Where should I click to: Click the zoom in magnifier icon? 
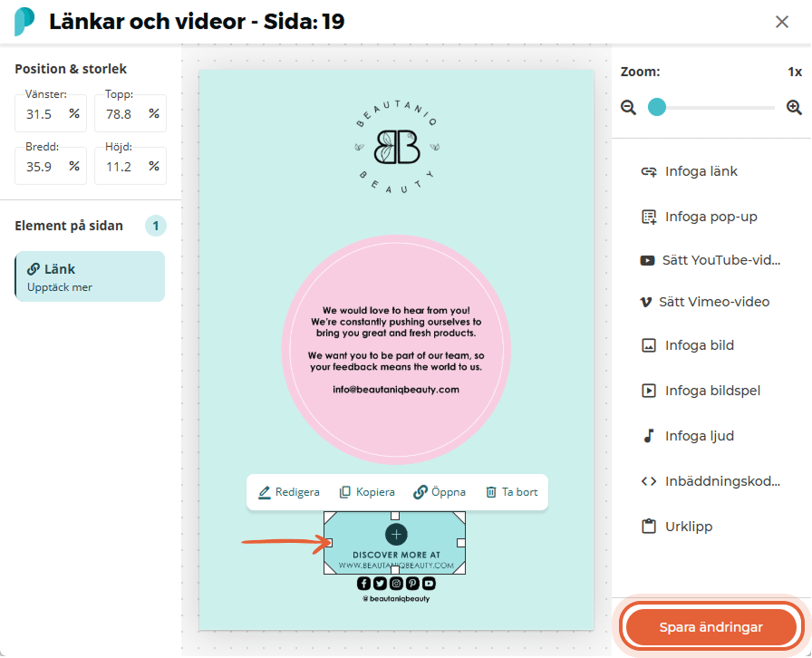794,108
